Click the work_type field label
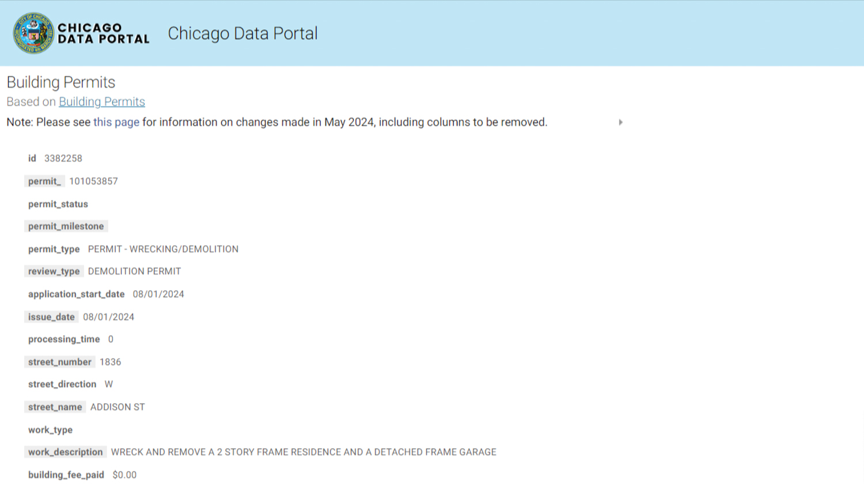The height and width of the screenshot is (504, 864). point(51,430)
